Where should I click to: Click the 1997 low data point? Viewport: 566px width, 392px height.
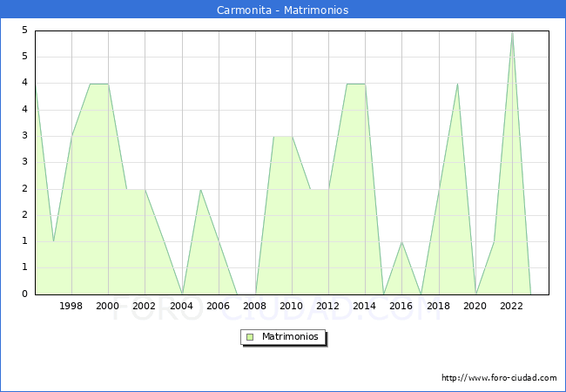click(53, 241)
